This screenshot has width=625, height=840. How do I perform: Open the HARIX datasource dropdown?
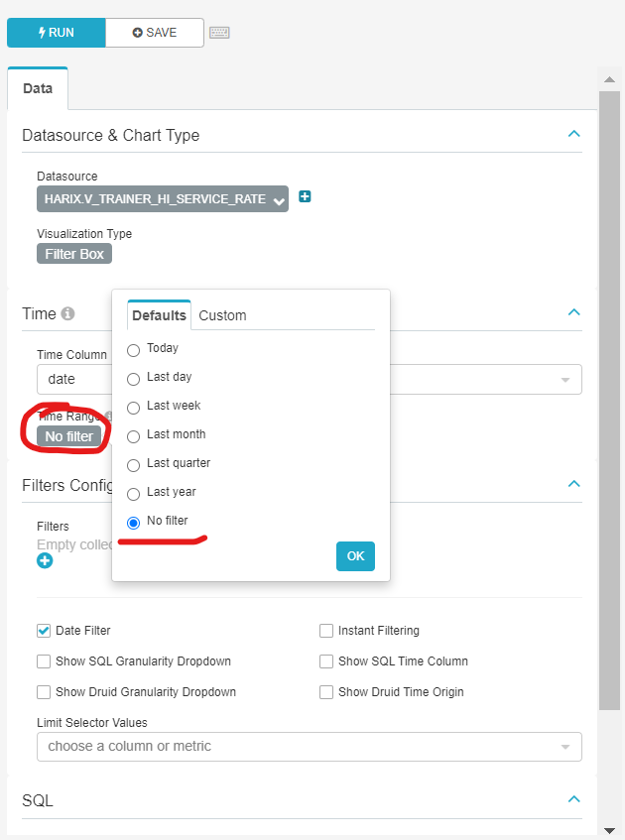pyautogui.click(x=162, y=198)
